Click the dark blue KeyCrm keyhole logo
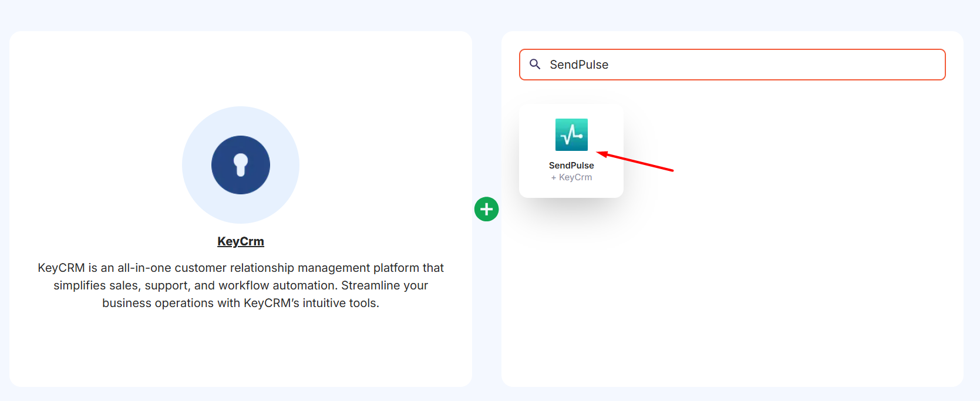The width and height of the screenshot is (980, 401). [x=241, y=165]
